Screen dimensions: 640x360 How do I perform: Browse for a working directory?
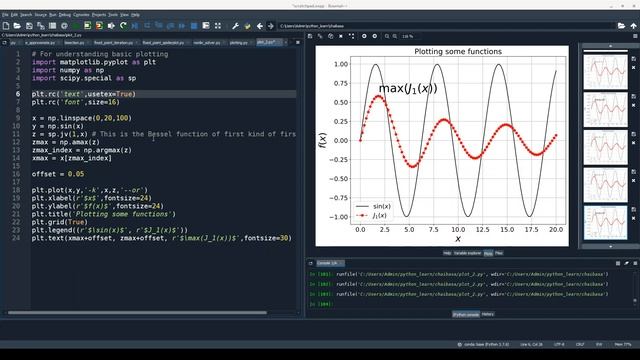pos(621,26)
